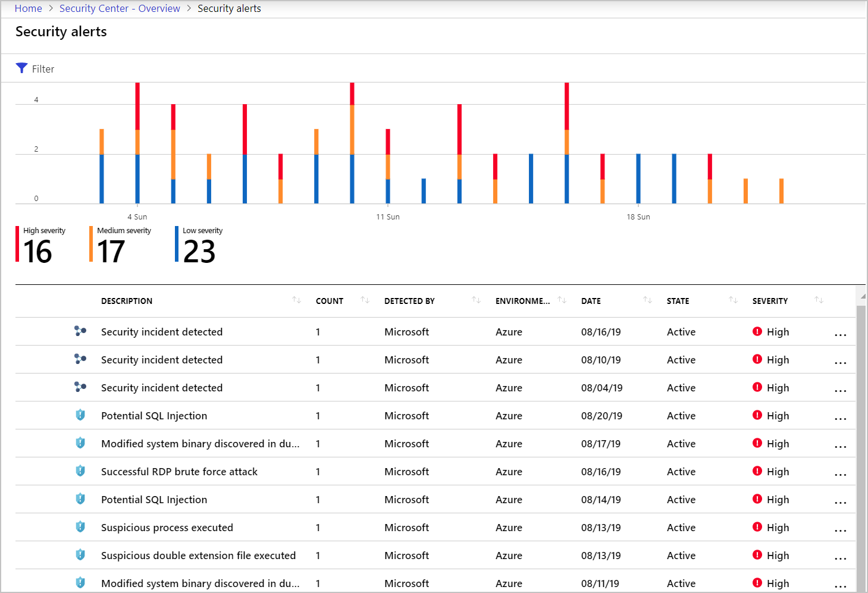
Task: Sort by Detected By column arrows
Action: click(476, 300)
